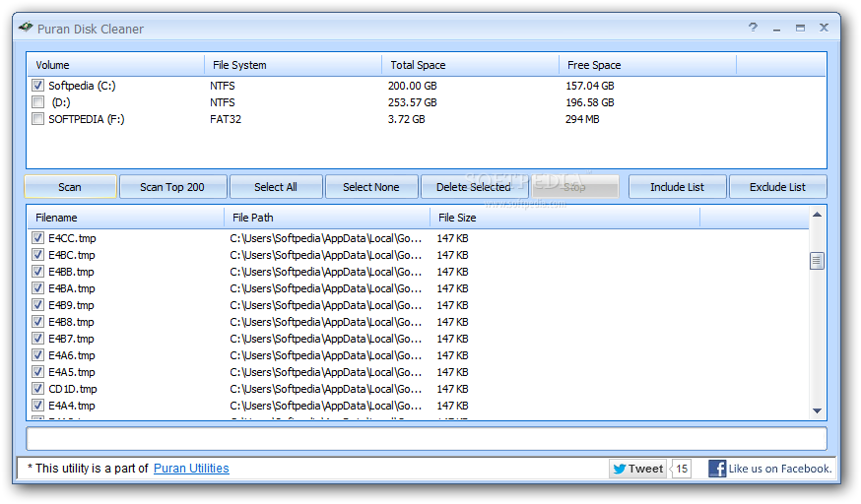The width and height of the screenshot is (861, 504).
Task: Sort by File System column header
Action: tap(294, 65)
